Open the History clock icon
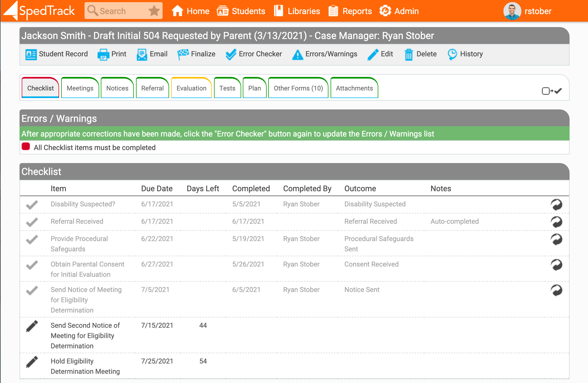 coord(452,54)
